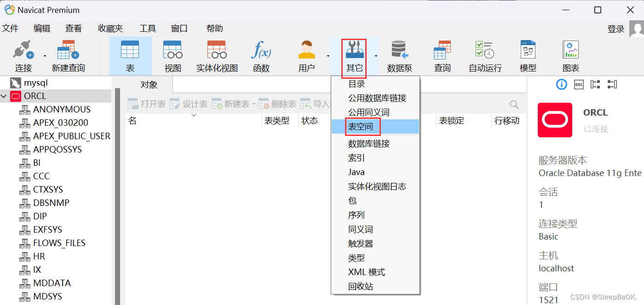Viewport: 644px width, 305px height.
Task: Click the 表类型 column header
Action: (x=280, y=121)
